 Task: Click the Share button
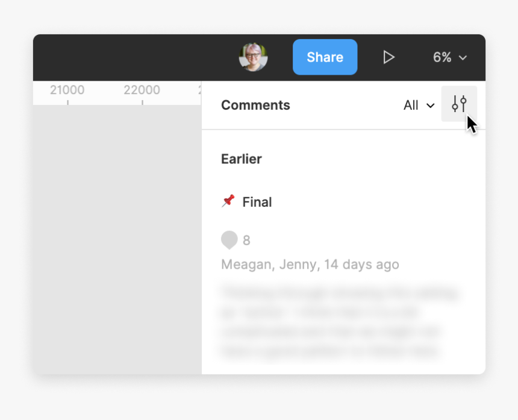[x=325, y=57]
